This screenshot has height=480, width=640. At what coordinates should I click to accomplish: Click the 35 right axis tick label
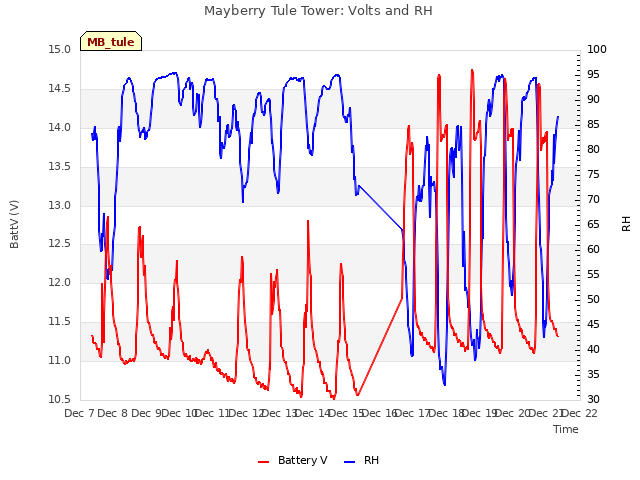click(x=593, y=374)
